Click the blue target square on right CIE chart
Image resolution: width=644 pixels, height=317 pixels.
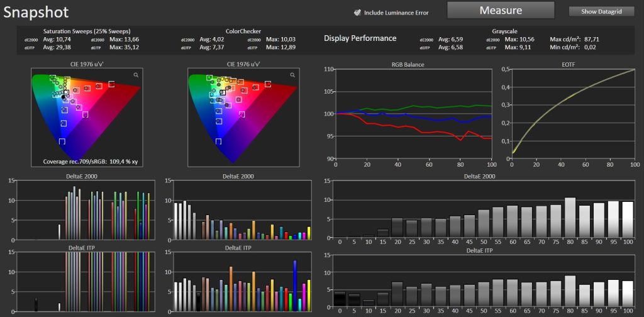click(218, 142)
